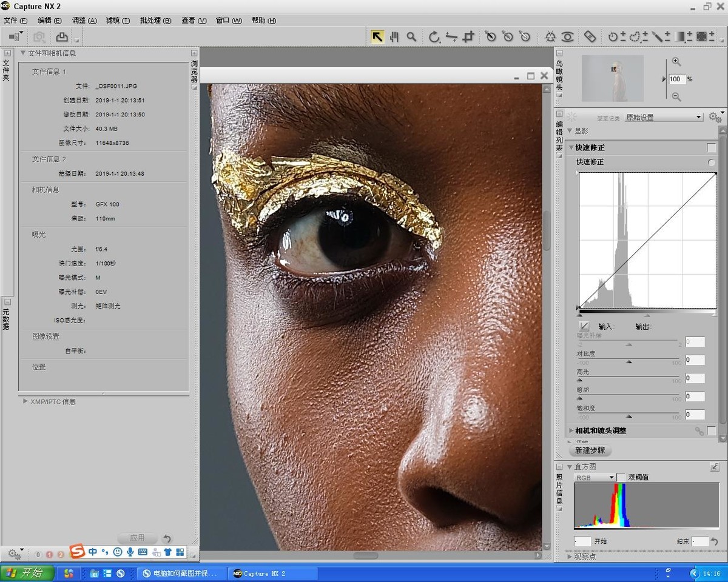The width and height of the screenshot is (728, 582).
Task: Click the 对比度 contrast slider handle
Action: [x=629, y=361]
